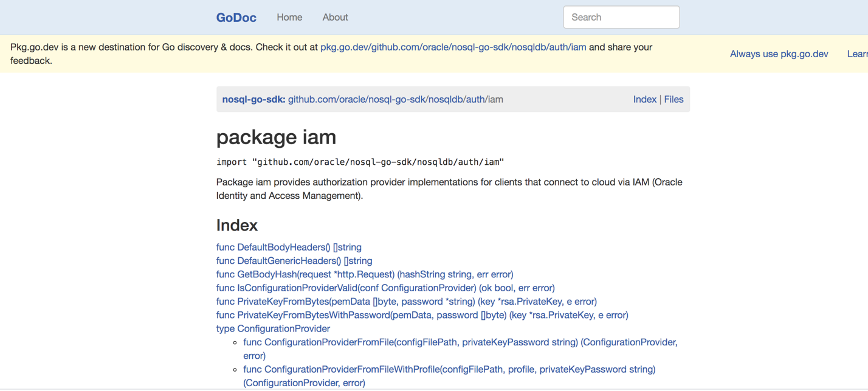The width and height of the screenshot is (868, 391).
Task: Click the GoDoc brand logo link
Action: point(236,18)
